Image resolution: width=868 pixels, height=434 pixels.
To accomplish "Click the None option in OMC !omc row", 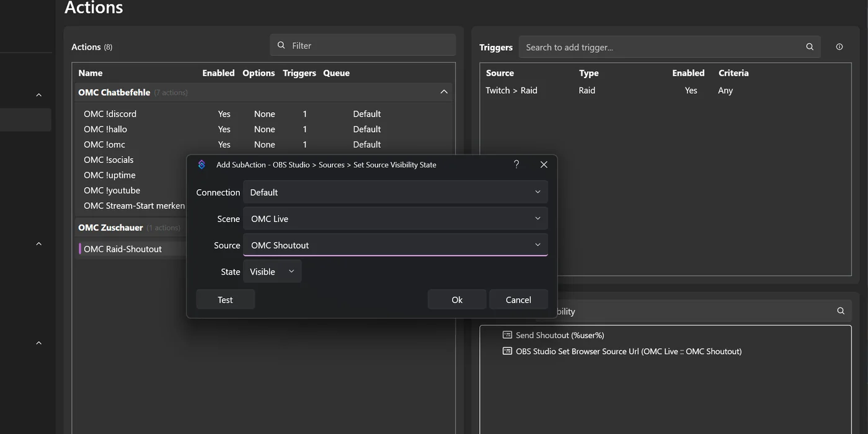I will tap(265, 144).
